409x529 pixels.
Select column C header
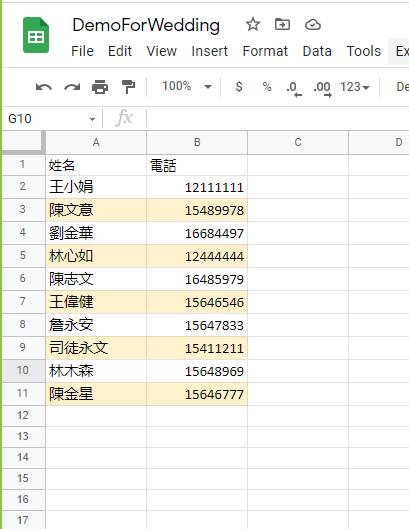pyautogui.click(x=298, y=142)
